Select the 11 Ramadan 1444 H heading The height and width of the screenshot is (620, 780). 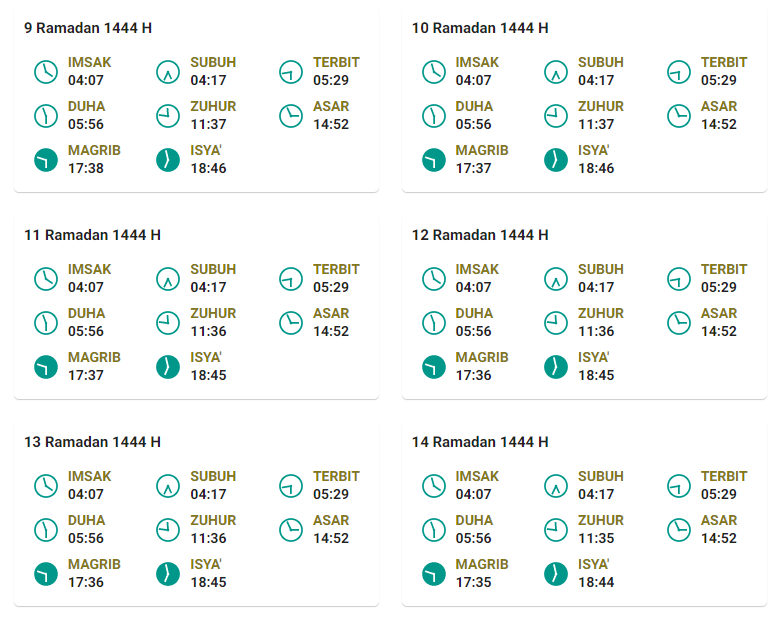point(93,235)
